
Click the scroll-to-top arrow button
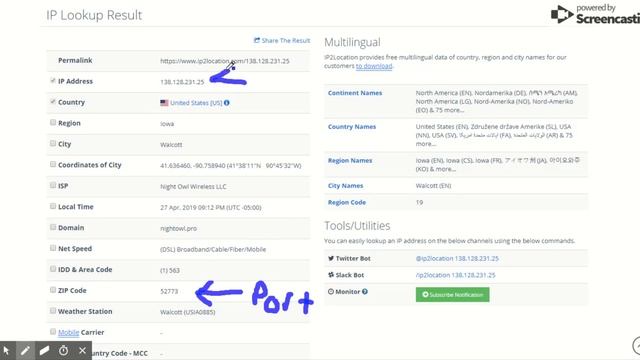point(637,345)
